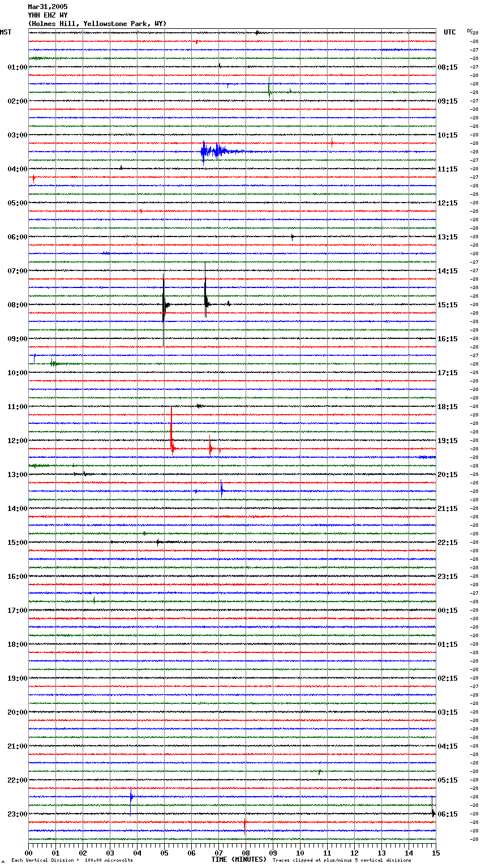Screen dimensions: 481x868
Task: Click the '08:15' UTC time label
Action: click(448, 67)
